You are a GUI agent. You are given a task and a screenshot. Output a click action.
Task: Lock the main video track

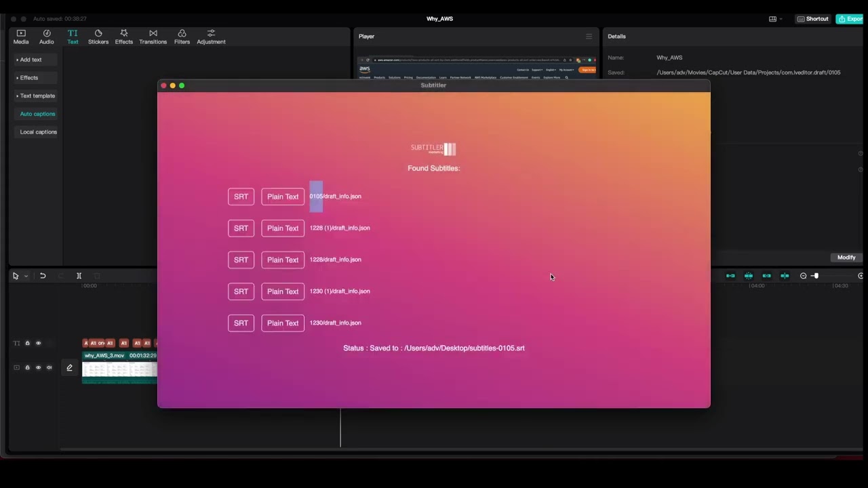[27, 367]
